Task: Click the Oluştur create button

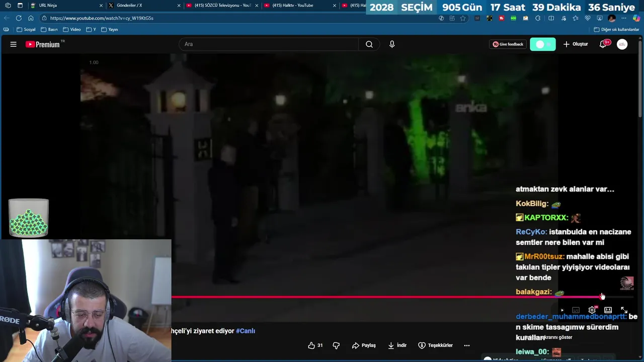Action: click(x=576, y=44)
